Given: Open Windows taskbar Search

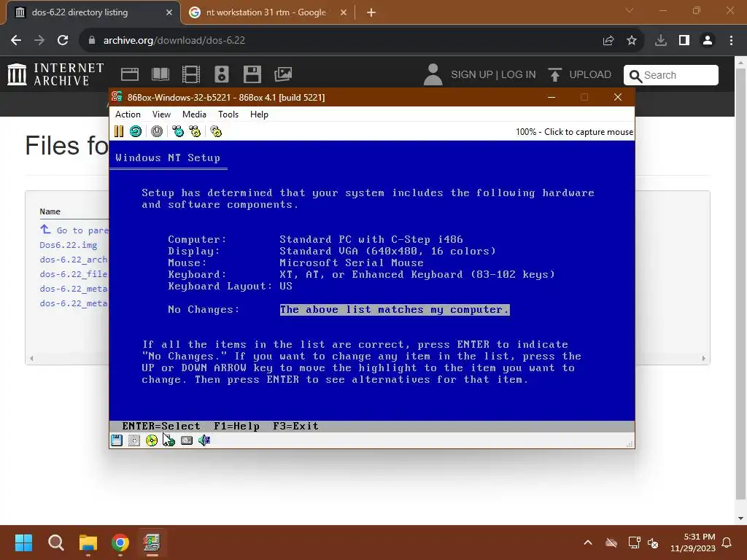Looking at the screenshot, I should click(x=55, y=542).
